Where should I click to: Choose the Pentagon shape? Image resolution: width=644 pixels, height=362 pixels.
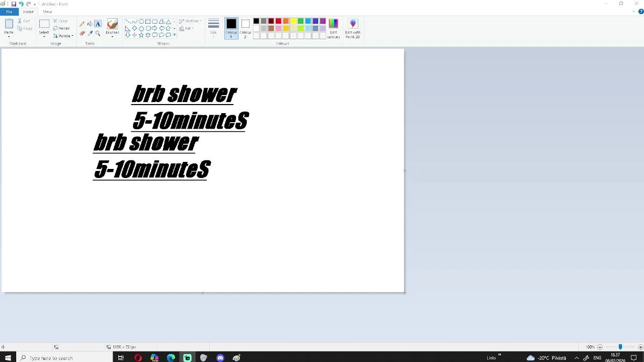tap(141, 28)
